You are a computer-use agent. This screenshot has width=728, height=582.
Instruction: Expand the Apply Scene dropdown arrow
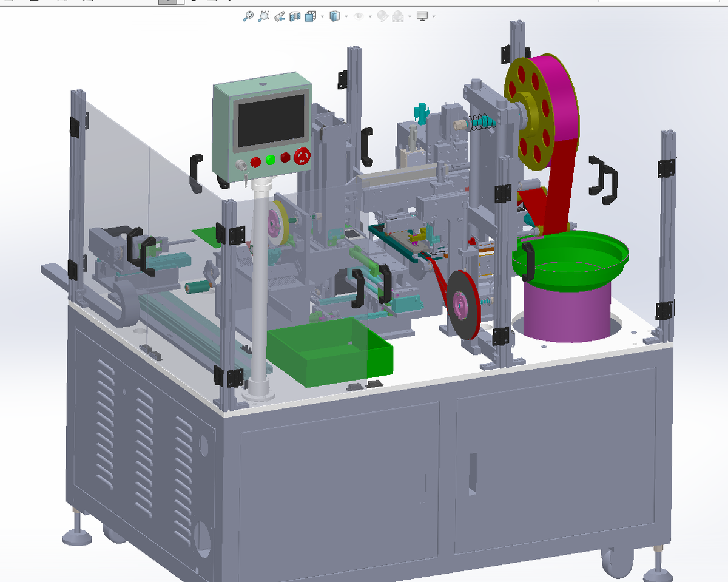click(410, 16)
